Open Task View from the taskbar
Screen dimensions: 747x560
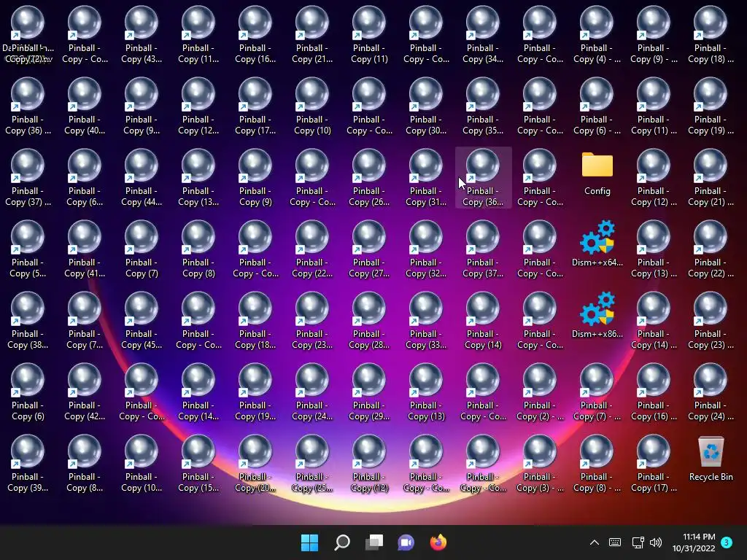tap(374, 542)
